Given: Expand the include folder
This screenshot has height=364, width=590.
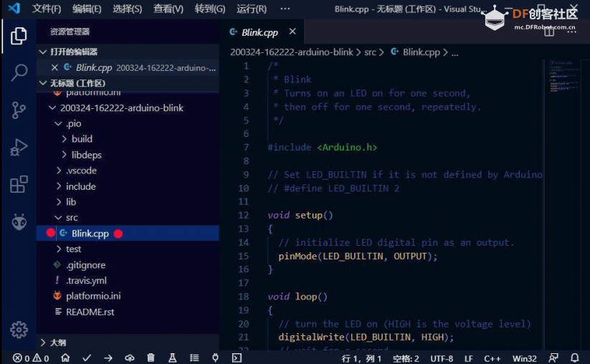Looking at the screenshot, I should pyautogui.click(x=58, y=186).
